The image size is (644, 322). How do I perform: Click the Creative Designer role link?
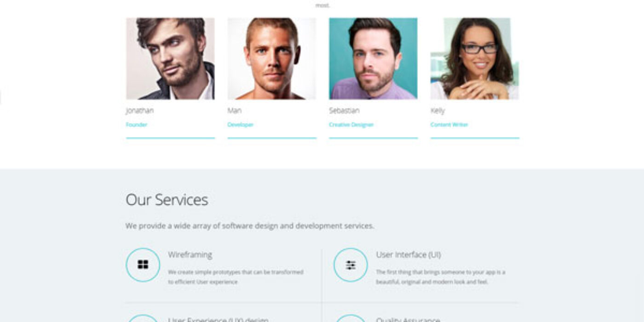(351, 125)
